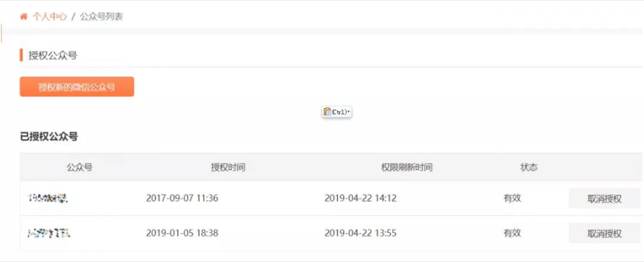The image size is (644, 262).
Task: Click the 状态 column header
Action: [529, 167]
